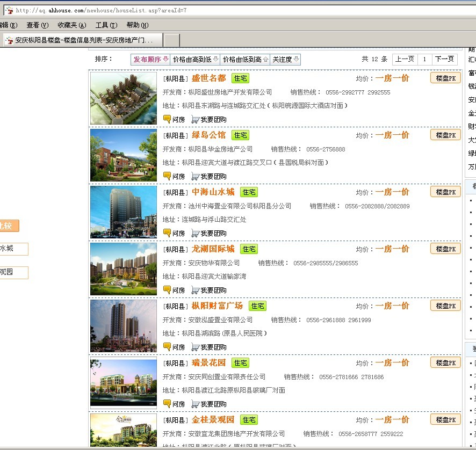The width and height of the screenshot is (476, 450).
Task: Click 楼盘PK button for 金桂景观园
Action: (x=445, y=419)
